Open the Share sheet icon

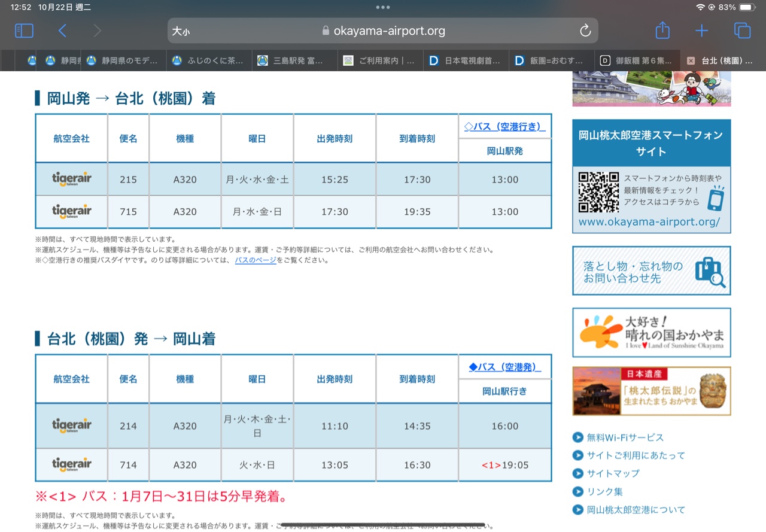662,31
